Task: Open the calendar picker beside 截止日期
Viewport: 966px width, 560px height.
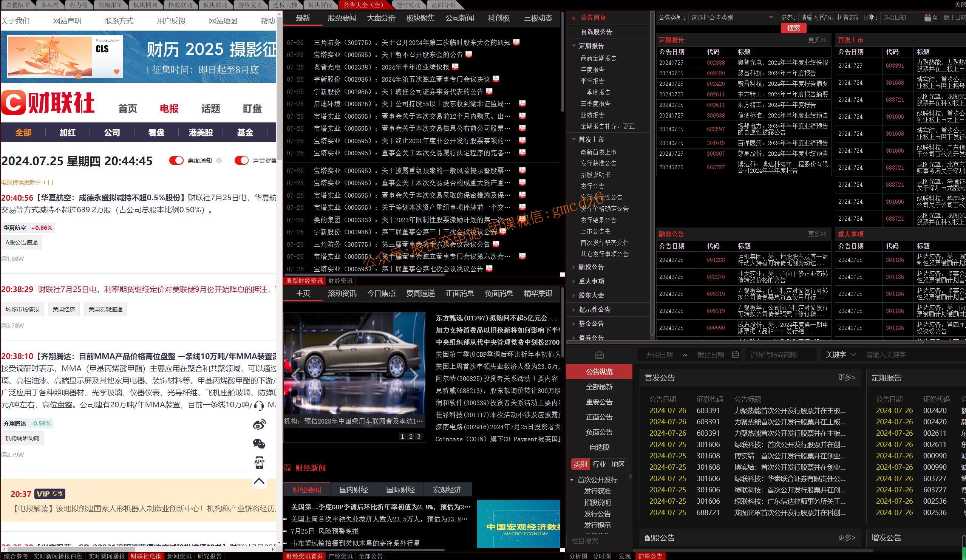Action: coord(735,354)
